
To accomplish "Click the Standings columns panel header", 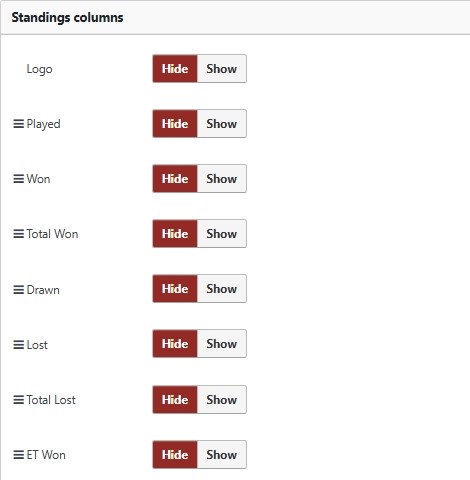I will (x=235, y=17).
